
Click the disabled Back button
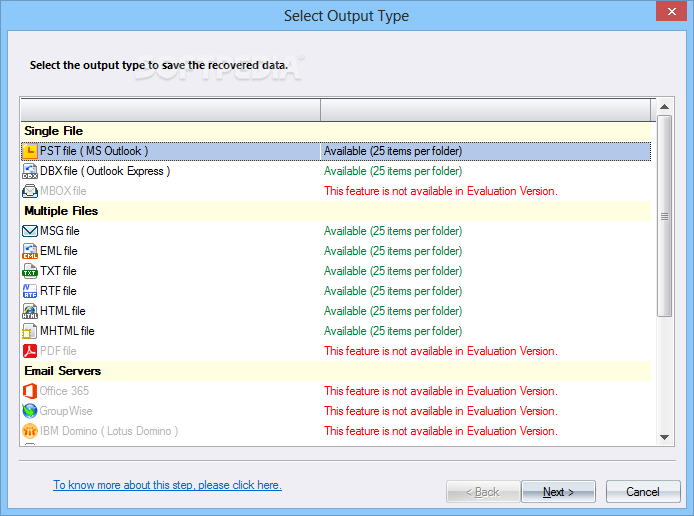pyautogui.click(x=483, y=492)
